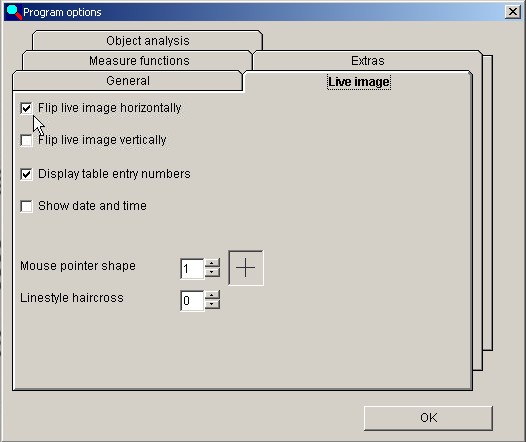Screen dimensions: 526x442
Task: Confirm settings with the OK button
Action: [428, 418]
